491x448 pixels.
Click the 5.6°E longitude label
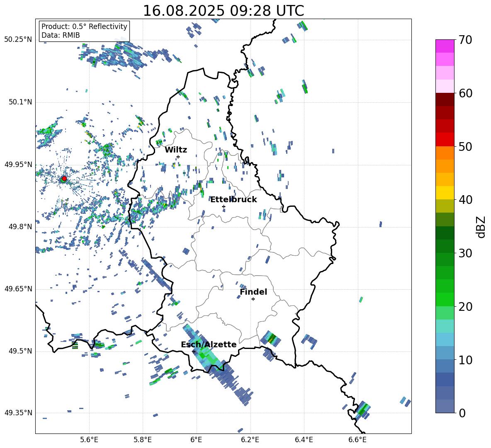coord(89,440)
